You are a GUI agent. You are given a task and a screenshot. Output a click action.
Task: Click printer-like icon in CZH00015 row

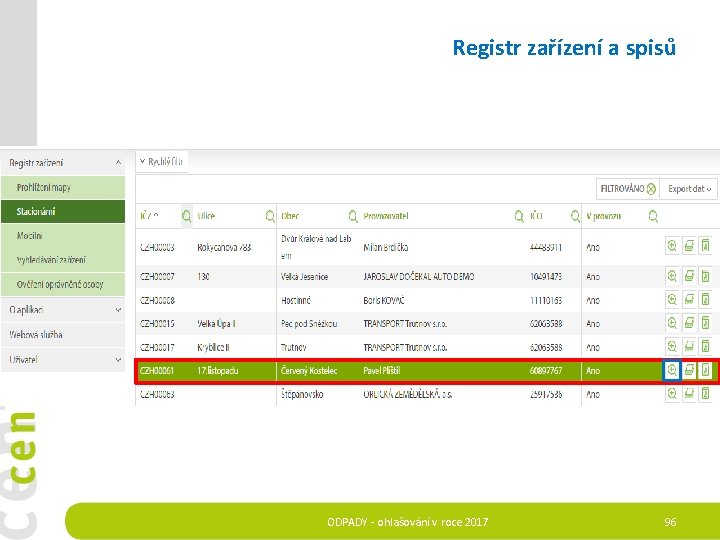coord(689,323)
